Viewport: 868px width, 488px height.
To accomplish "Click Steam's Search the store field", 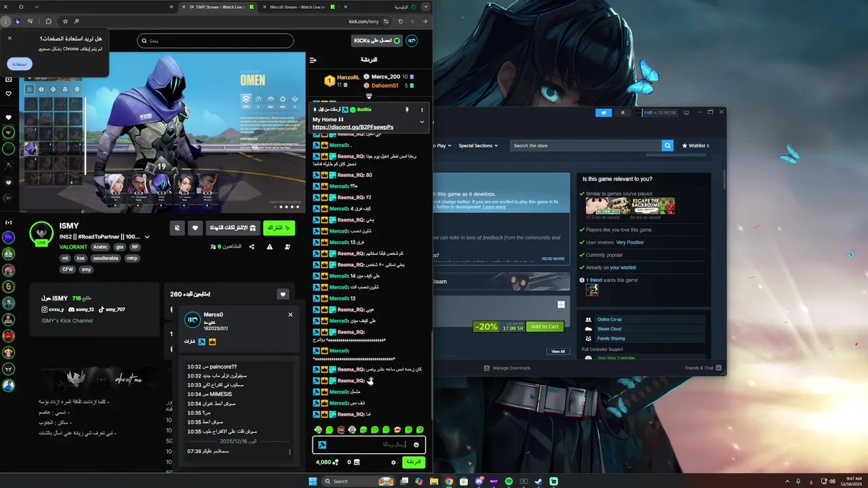I will pos(586,145).
